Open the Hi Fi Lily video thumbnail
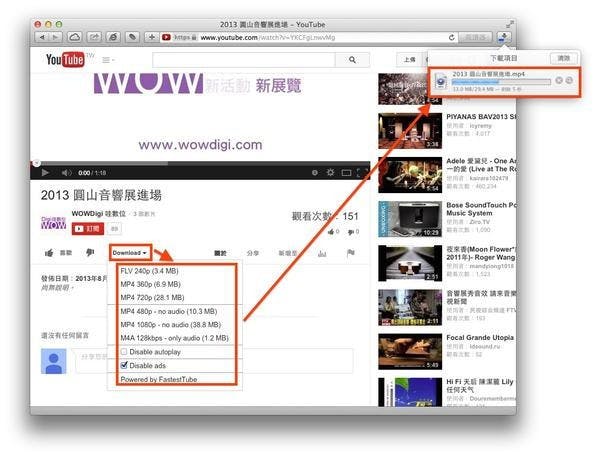600x457 pixels. tap(410, 392)
